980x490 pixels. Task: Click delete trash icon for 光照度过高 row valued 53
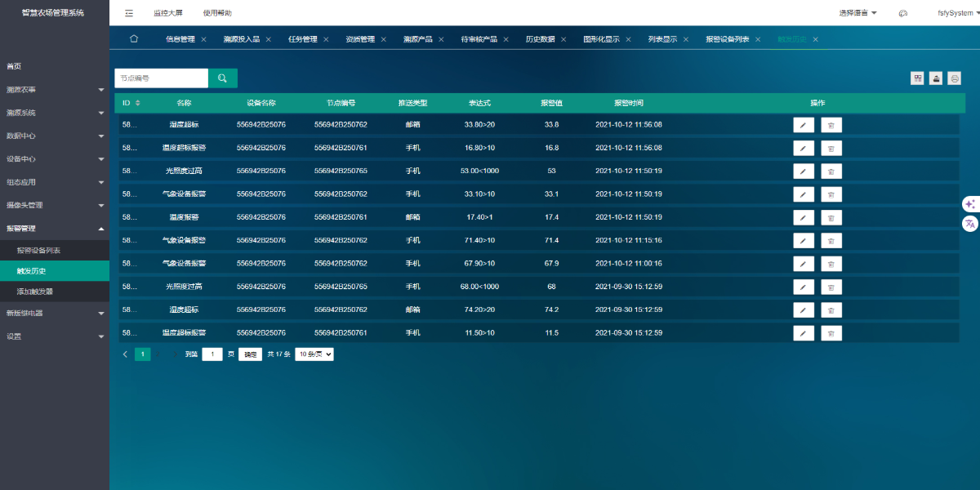(x=831, y=171)
